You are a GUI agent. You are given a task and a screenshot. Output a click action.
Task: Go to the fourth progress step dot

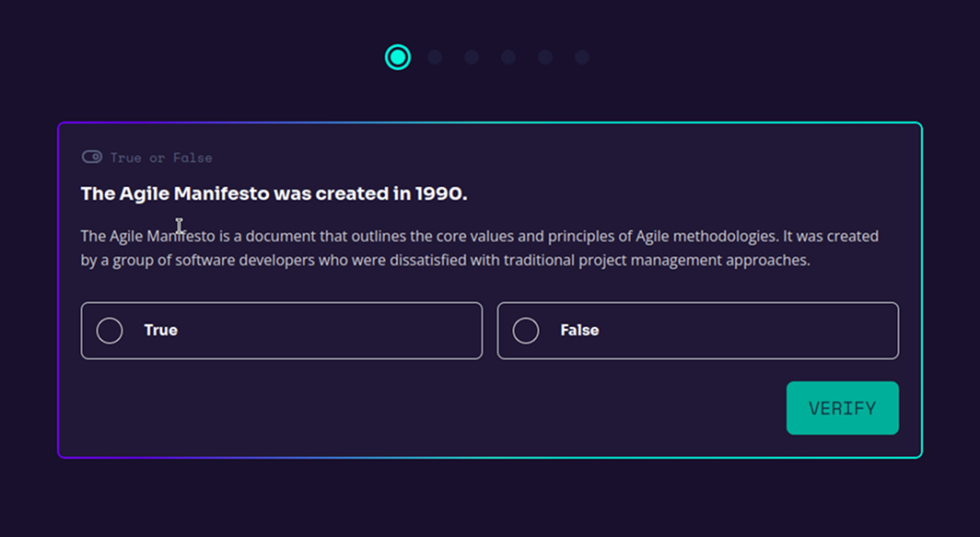point(508,57)
